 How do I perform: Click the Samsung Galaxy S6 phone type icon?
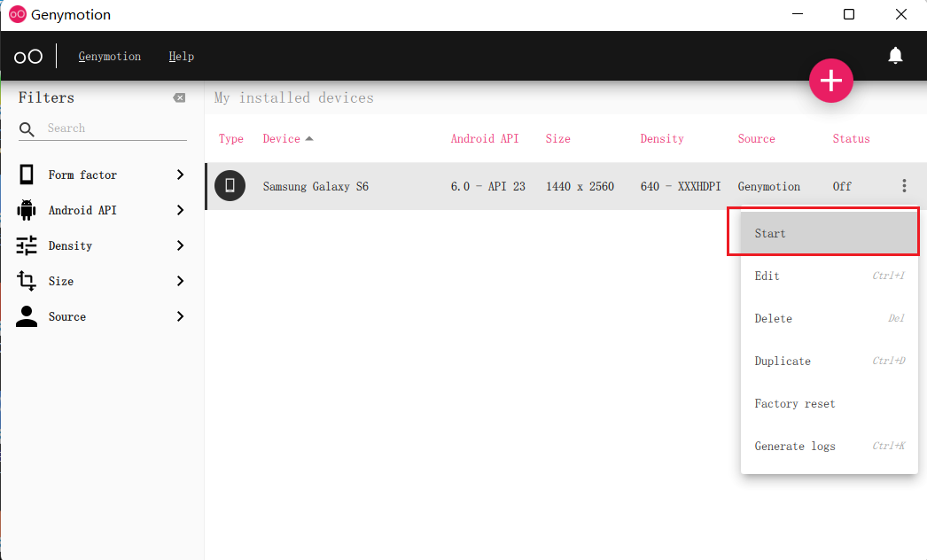tap(230, 186)
